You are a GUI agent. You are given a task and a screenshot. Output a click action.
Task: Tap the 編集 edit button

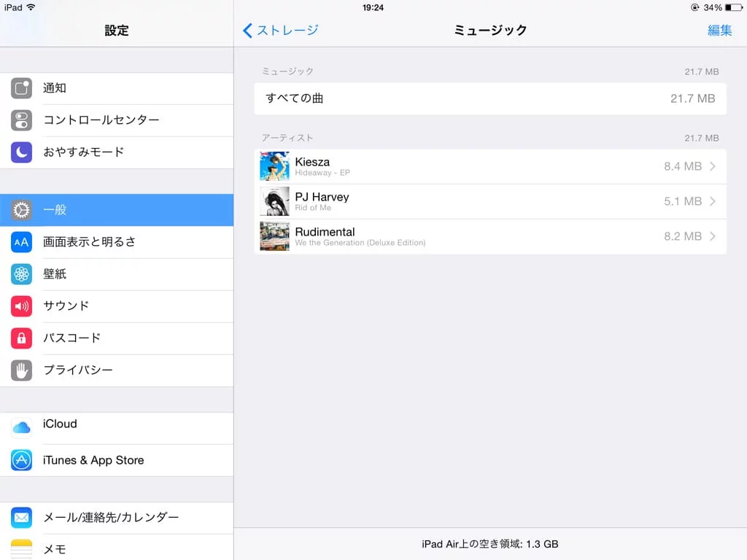coord(719,31)
